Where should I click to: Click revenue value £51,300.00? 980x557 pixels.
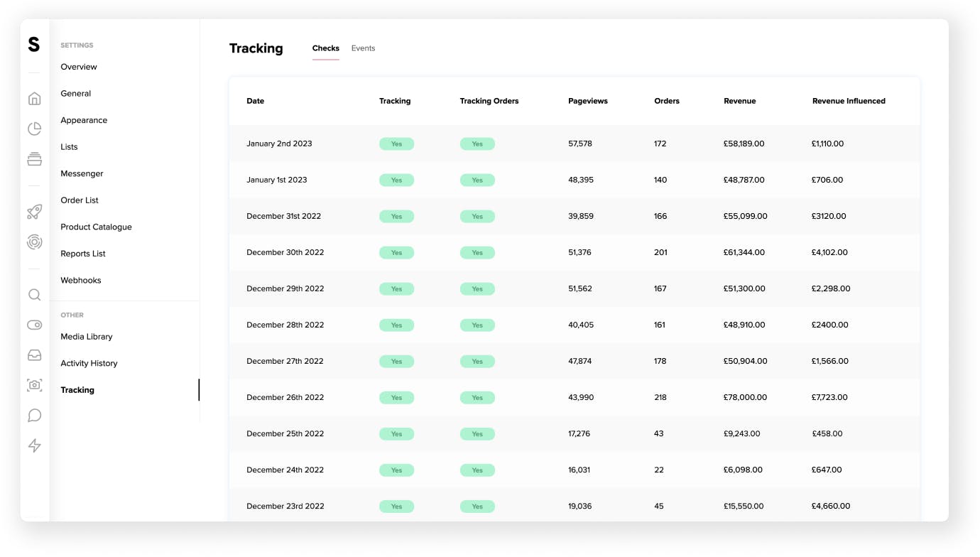click(745, 288)
